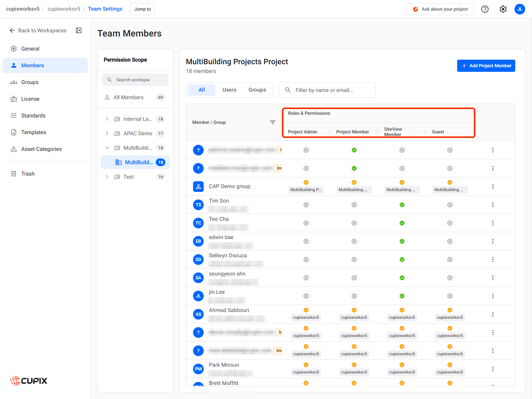The image size is (532, 399).
Task: Open Asset Categories in the sidebar
Action: pyautogui.click(x=45, y=149)
